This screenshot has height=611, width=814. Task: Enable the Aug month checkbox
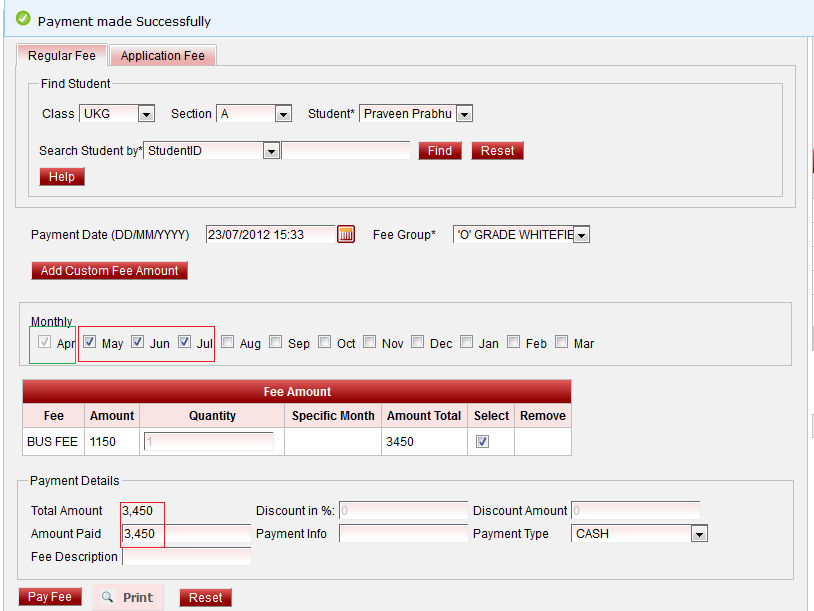[x=228, y=342]
